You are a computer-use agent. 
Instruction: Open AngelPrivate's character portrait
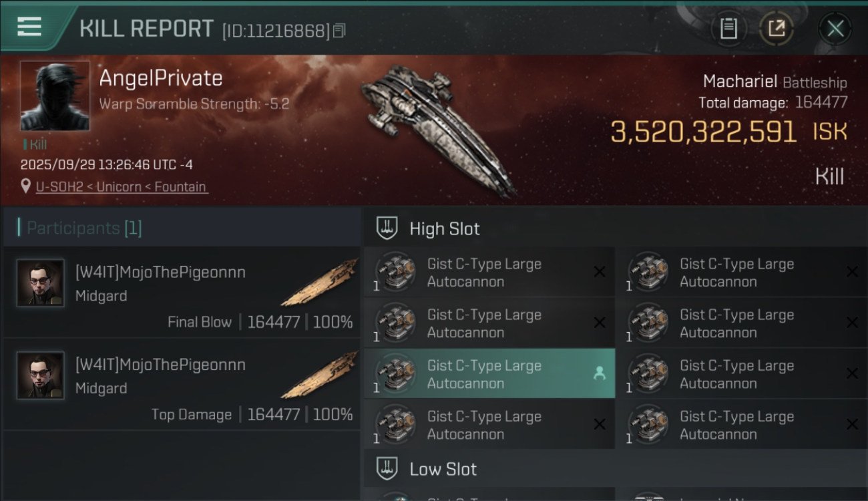(x=55, y=96)
